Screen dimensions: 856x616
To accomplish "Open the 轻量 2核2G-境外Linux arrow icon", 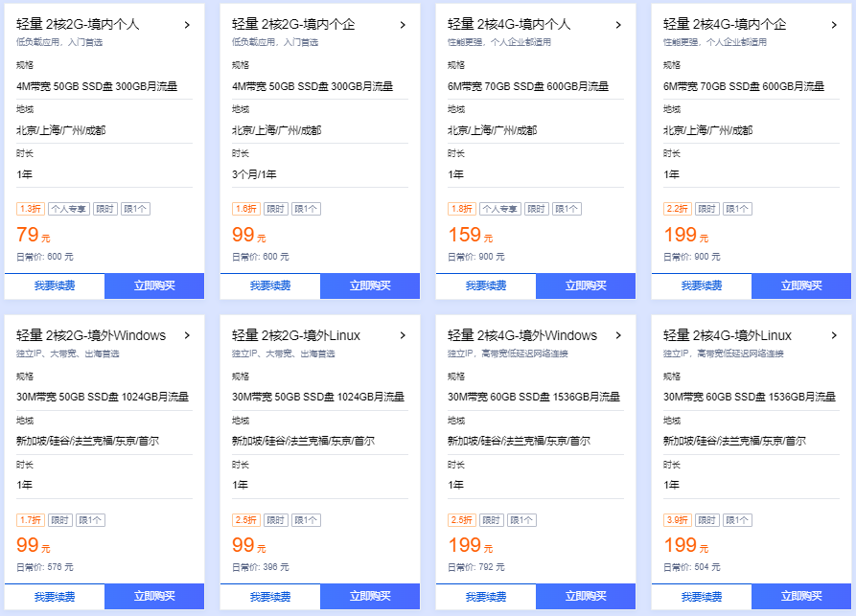I will pyautogui.click(x=403, y=335).
